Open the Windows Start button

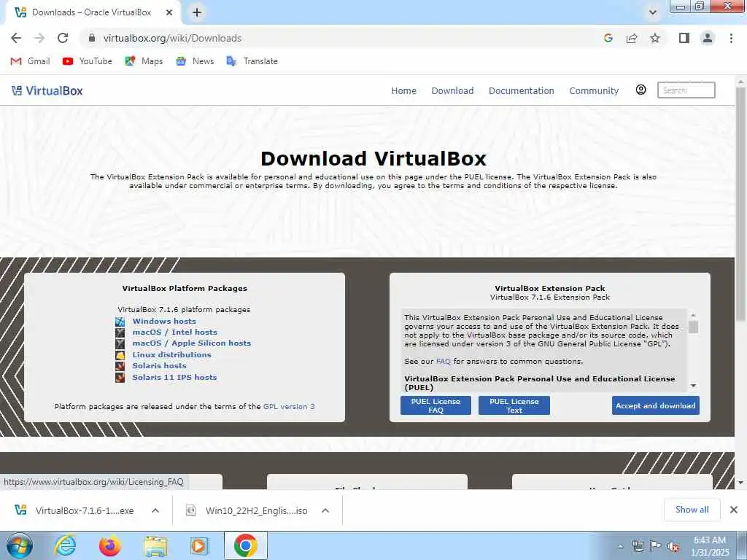coord(19,545)
